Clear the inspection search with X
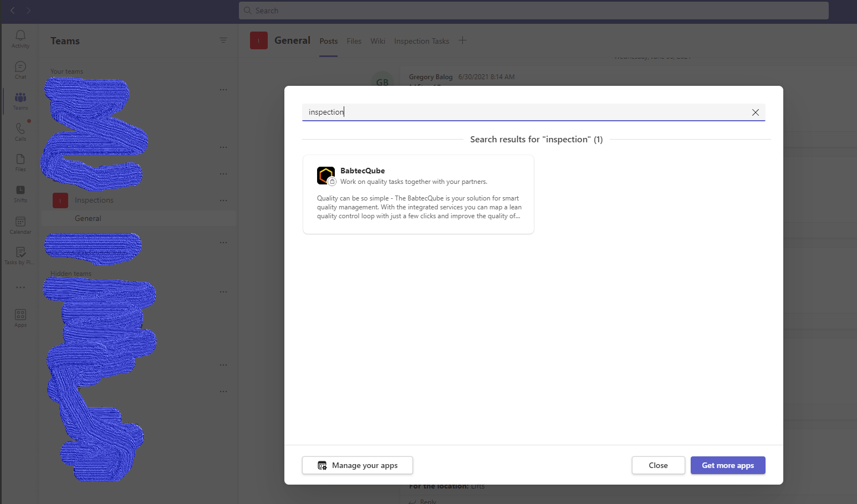Image resolution: width=857 pixels, height=504 pixels. tap(756, 112)
